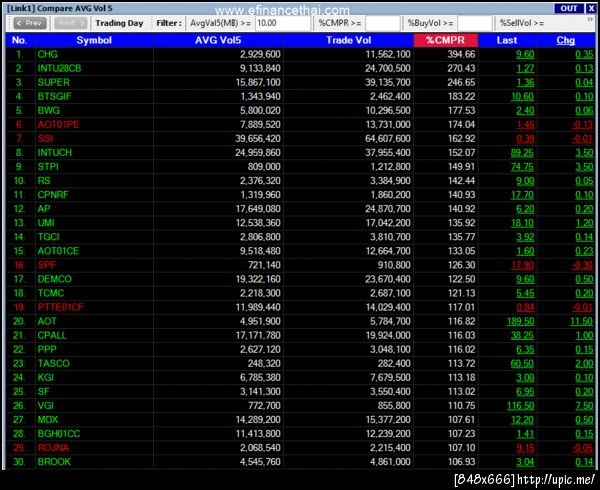This screenshot has height=490, width=600.
Task: Click the Trading Day button
Action: 119,23
